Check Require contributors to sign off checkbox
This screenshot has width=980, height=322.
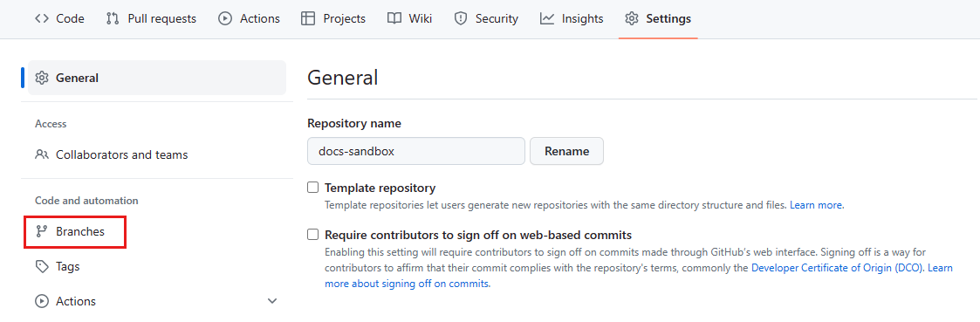[313, 235]
